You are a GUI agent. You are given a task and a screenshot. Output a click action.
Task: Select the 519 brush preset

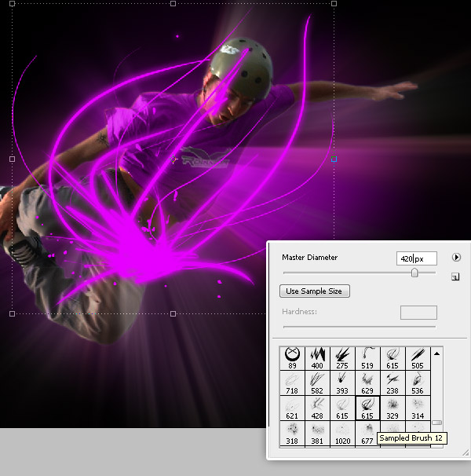[367, 358]
